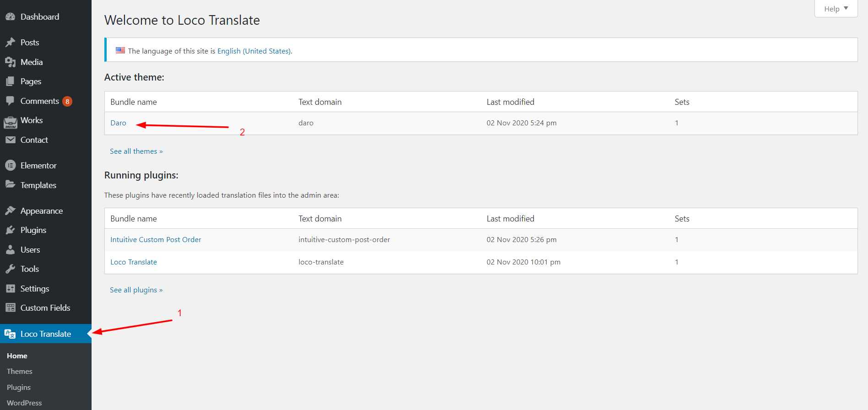The width and height of the screenshot is (868, 410).
Task: Open the Settings menu item
Action: pos(34,289)
